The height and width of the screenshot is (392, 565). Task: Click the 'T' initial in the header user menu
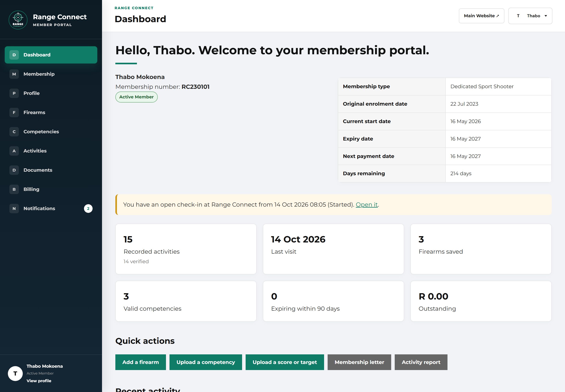click(x=518, y=16)
